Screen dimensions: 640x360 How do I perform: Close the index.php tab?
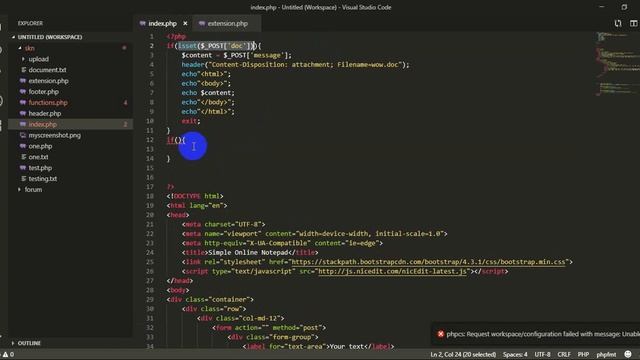185,24
